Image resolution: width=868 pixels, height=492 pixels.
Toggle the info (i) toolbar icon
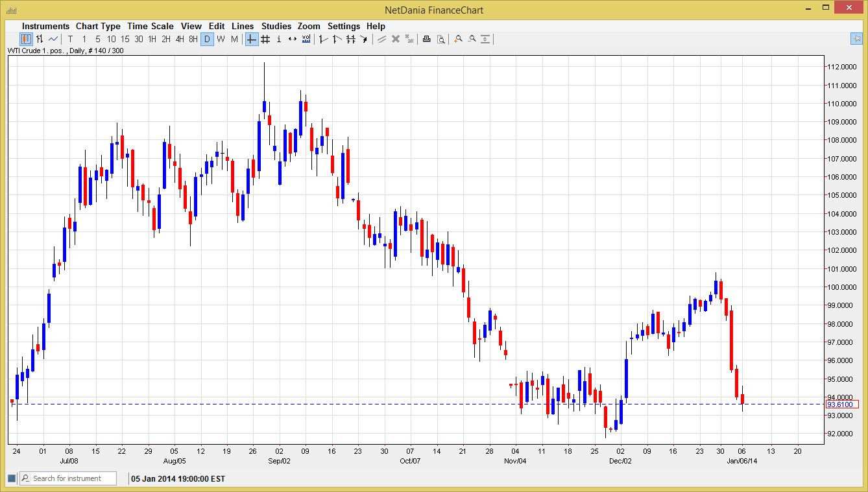278,39
